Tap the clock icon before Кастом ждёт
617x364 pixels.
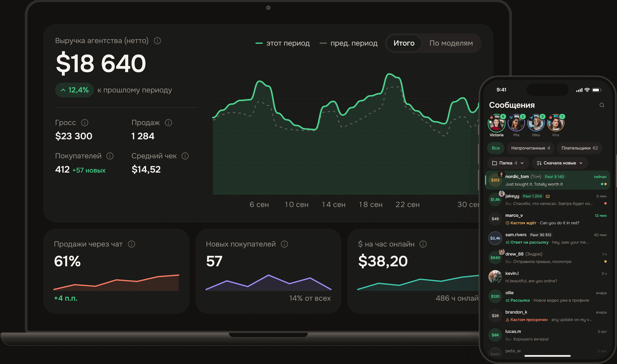507,223
